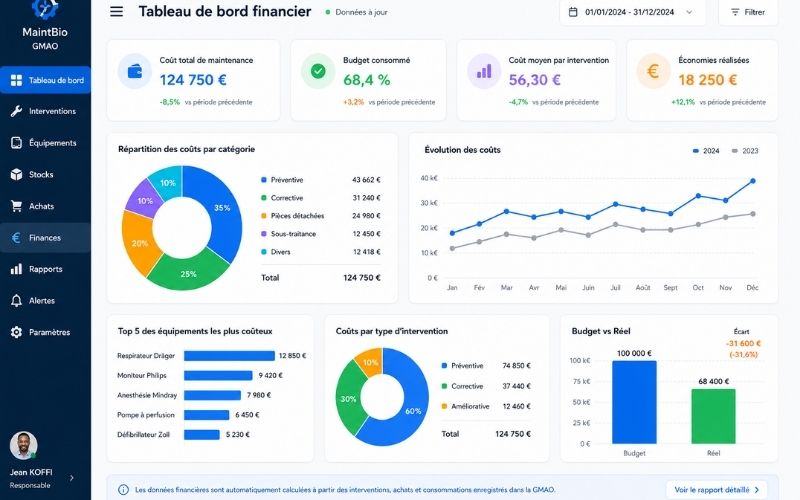
Task: Click the Déc 2024 data point
Action: click(x=753, y=181)
